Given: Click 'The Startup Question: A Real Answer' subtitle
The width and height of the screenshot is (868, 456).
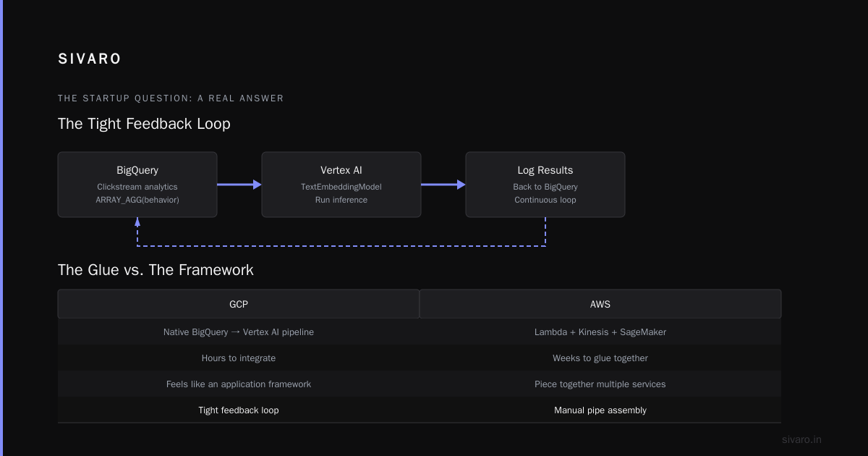Looking at the screenshot, I should (171, 98).
